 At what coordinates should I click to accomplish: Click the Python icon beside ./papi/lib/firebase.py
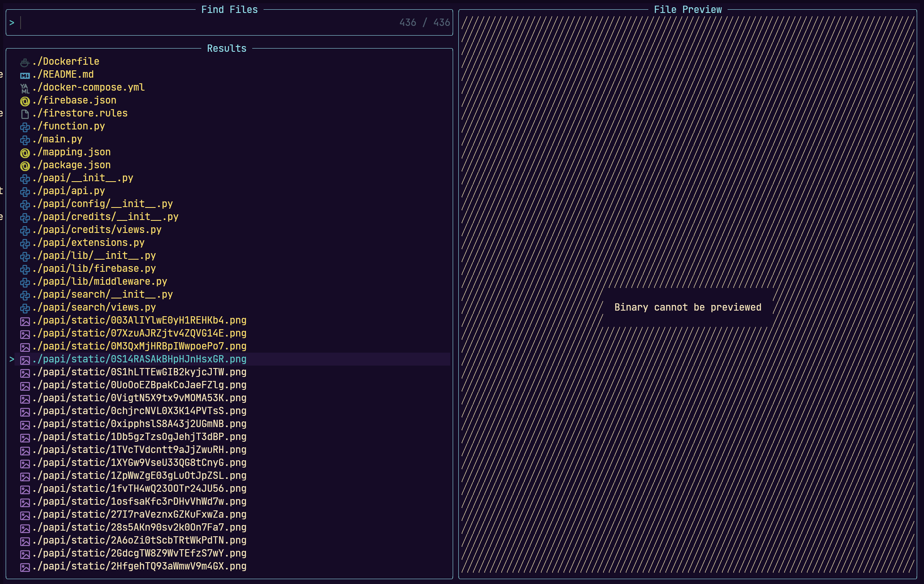[x=25, y=269]
